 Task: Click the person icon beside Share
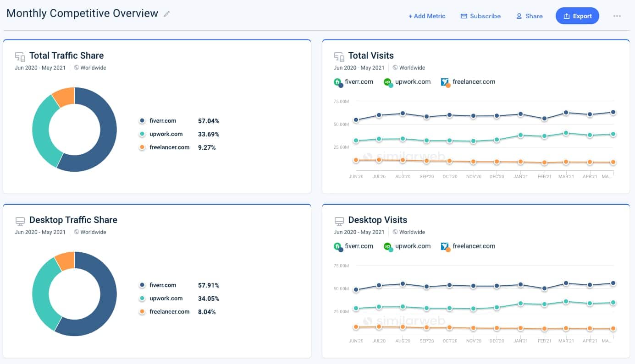pos(519,16)
